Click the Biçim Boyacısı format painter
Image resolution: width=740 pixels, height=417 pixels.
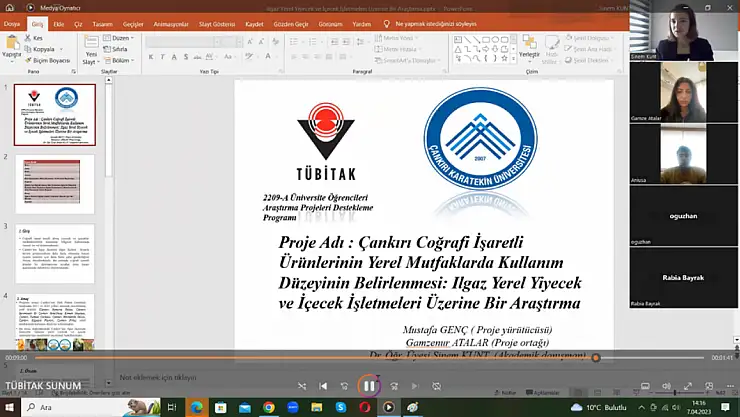(x=48, y=60)
